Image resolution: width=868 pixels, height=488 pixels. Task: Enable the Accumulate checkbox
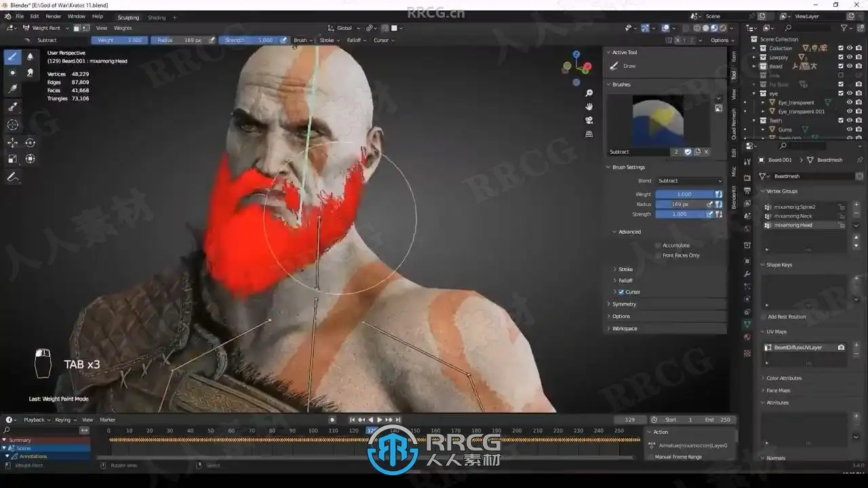658,245
